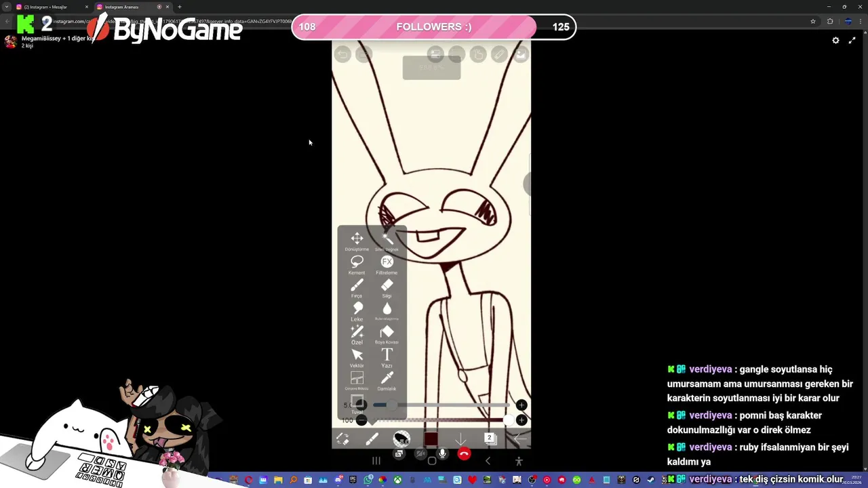Screen dimensions: 868x488
Task: Toggle fullscreen with the expand icon
Action: 852,41
